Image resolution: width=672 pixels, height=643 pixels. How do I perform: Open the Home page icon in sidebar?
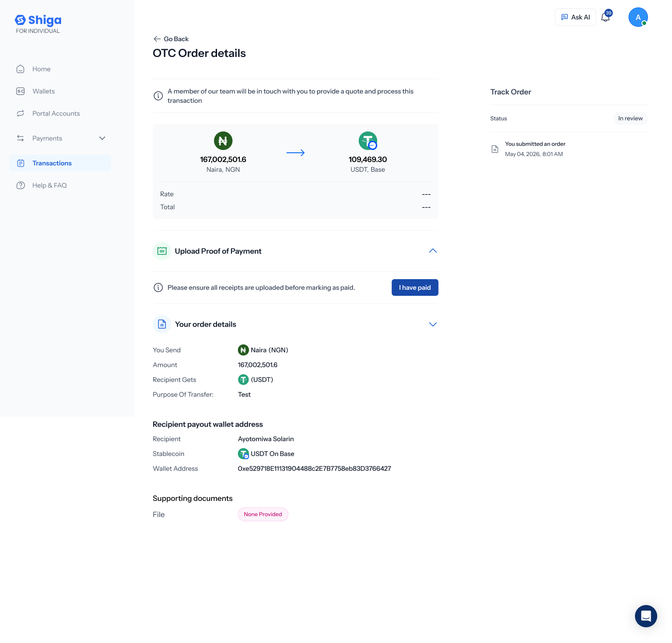[20, 69]
